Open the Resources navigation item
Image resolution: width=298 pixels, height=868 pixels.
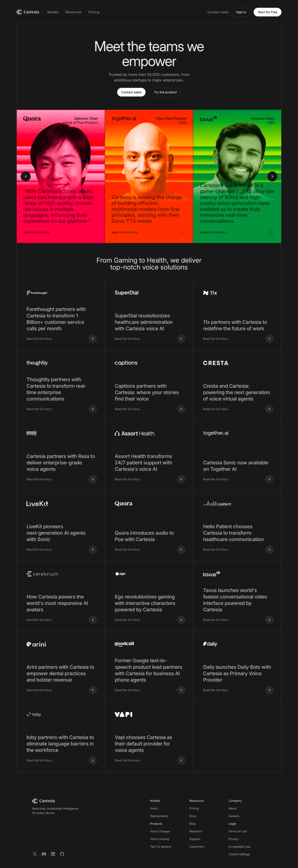coord(73,12)
